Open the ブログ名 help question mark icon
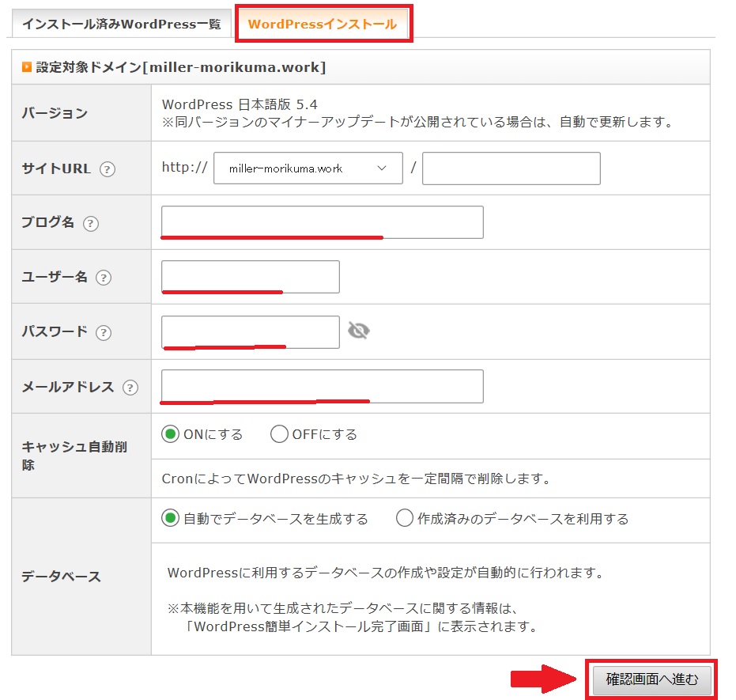 click(91, 224)
